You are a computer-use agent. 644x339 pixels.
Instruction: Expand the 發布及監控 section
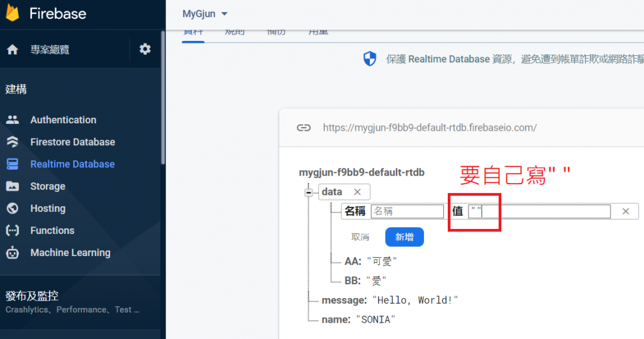(31, 296)
